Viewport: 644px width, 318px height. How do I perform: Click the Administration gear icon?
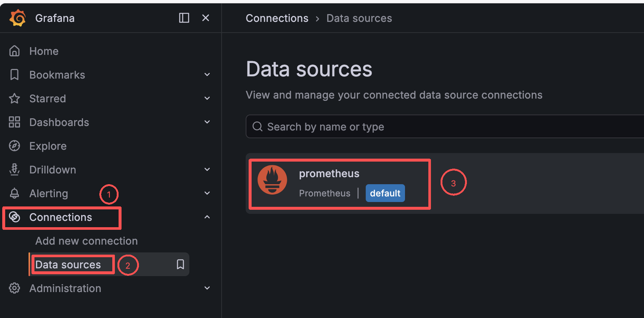pos(14,288)
